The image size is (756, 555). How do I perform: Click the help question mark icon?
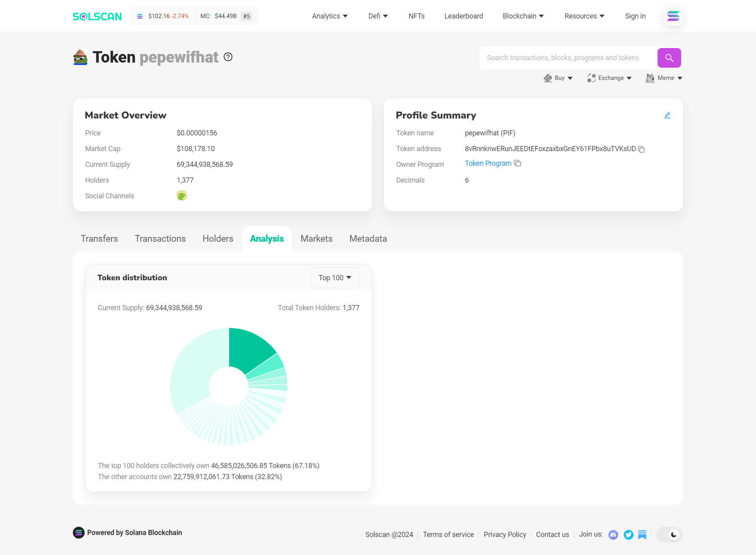tap(228, 57)
